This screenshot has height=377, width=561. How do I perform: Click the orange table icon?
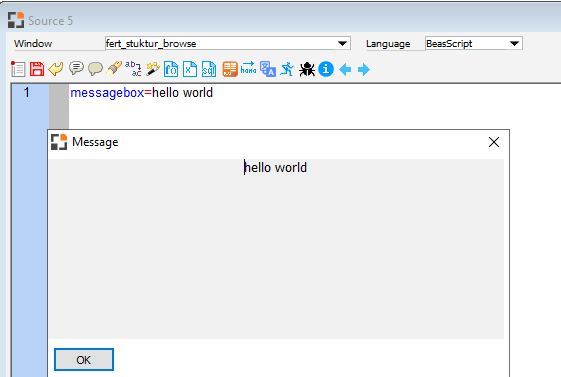click(230, 69)
